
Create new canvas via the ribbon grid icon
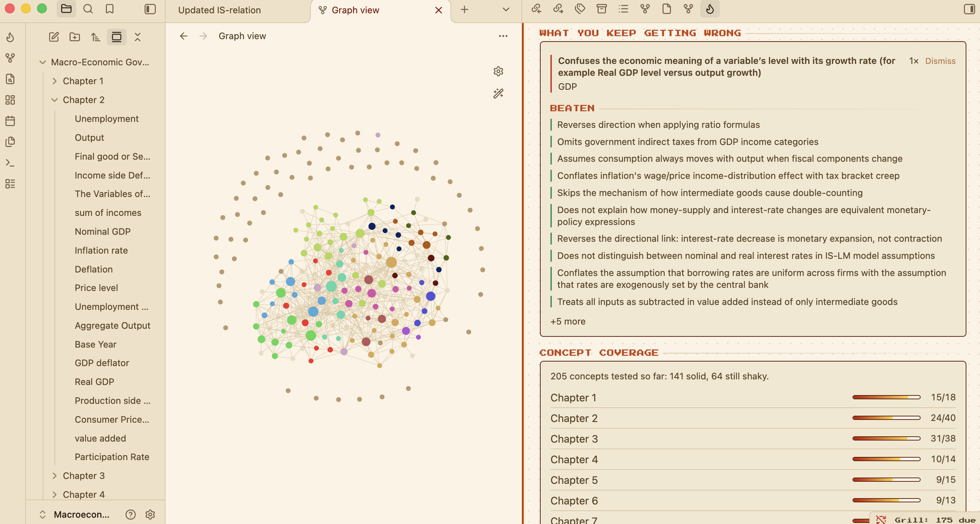(10, 100)
